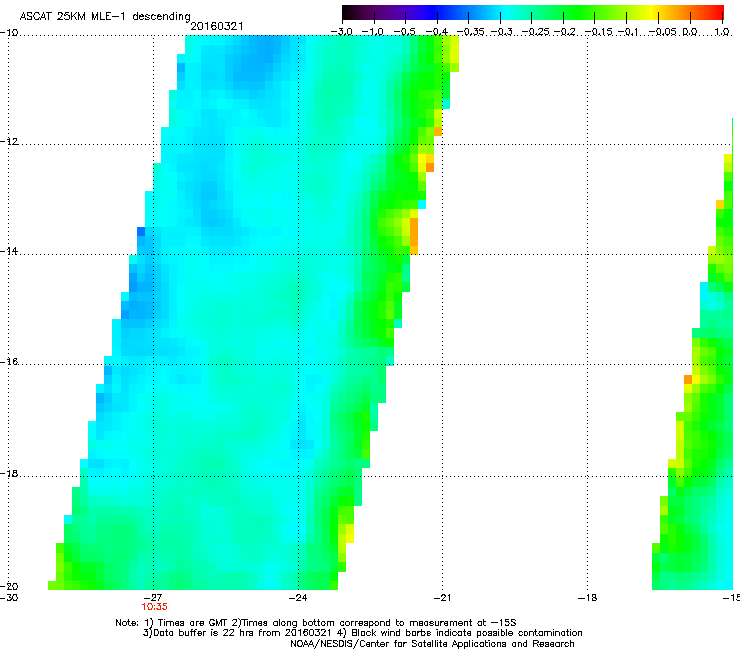
Task: Click the latitude label '-14'
Action: click(x=9, y=251)
